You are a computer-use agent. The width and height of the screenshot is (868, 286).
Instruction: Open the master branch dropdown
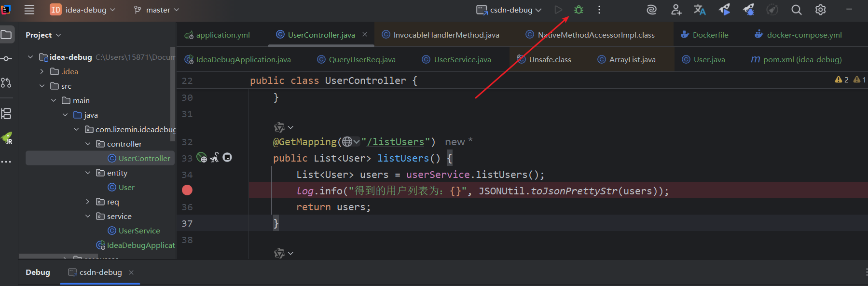(157, 10)
